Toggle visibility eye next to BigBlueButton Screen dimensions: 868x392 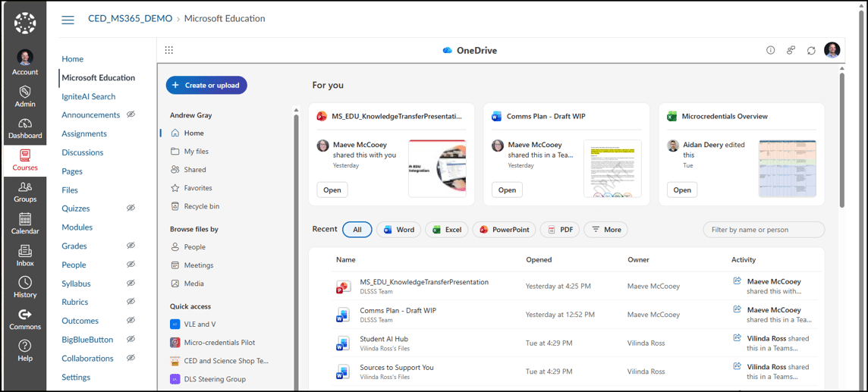coord(131,340)
